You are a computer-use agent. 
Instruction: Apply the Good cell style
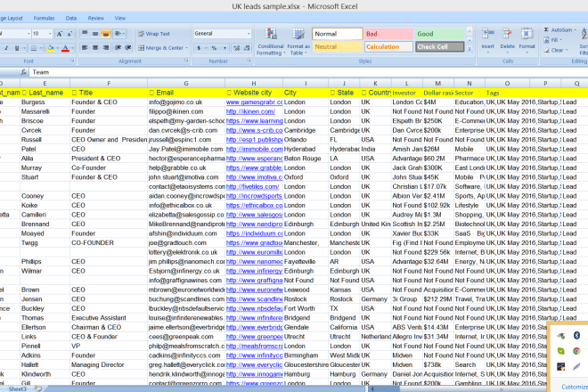(x=439, y=34)
